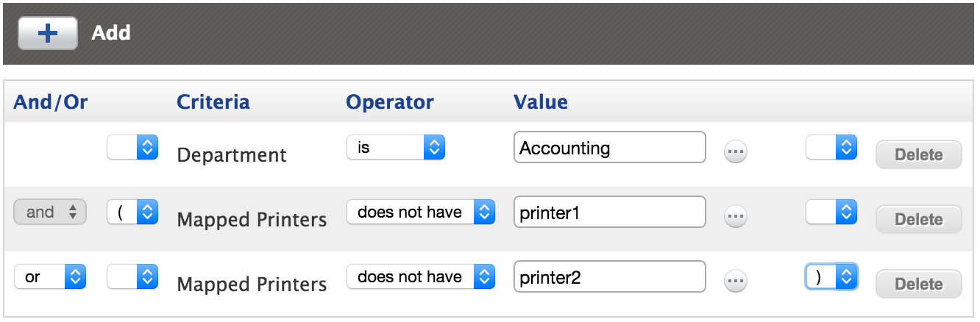Open the printer1 row's closing parenthesis dropdown
Viewport: 980px width, 322px height.
(831, 212)
